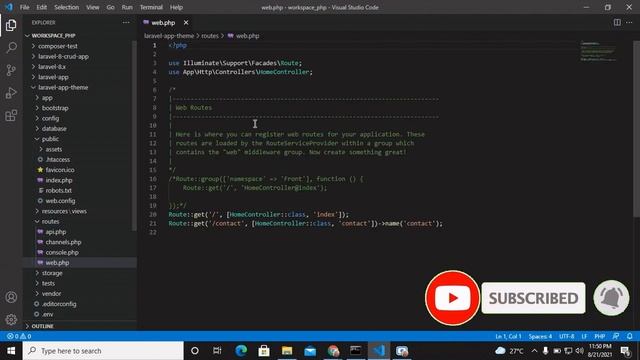Open the .env file
This screenshot has height=360, width=640.
(47, 314)
